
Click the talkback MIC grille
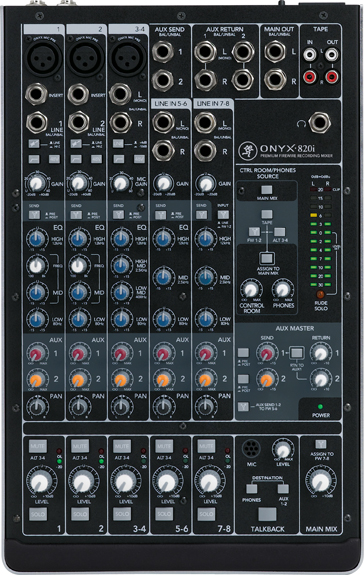(251, 448)
